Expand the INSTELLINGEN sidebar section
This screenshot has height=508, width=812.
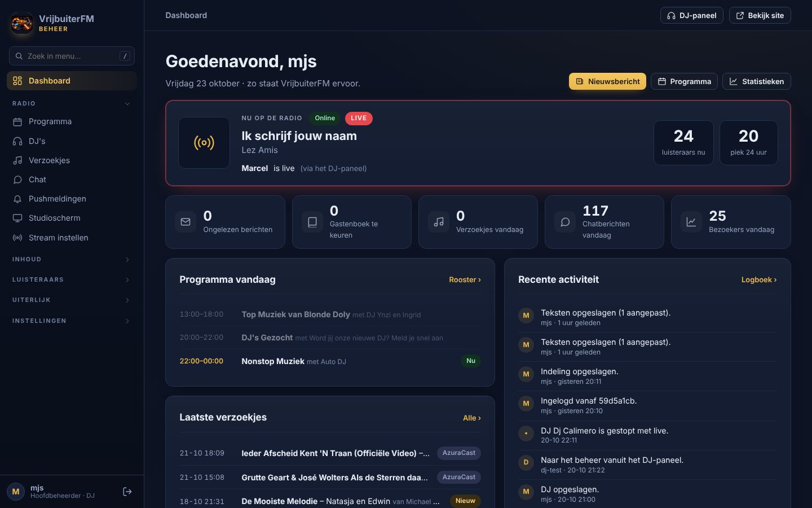click(72, 321)
